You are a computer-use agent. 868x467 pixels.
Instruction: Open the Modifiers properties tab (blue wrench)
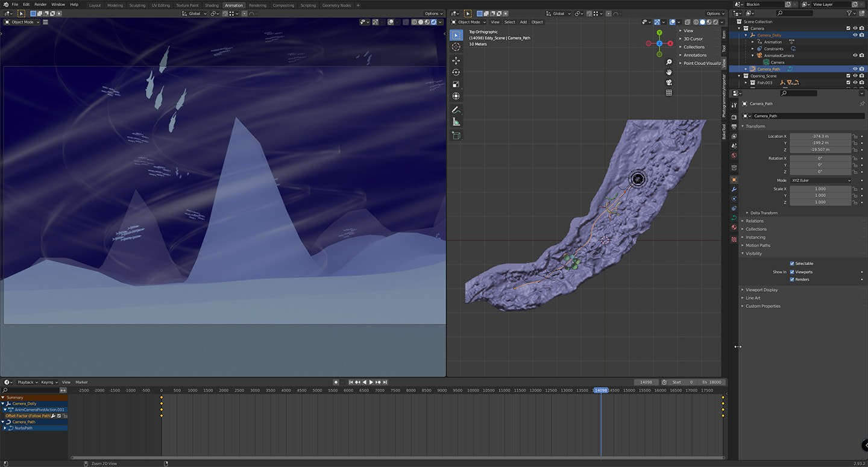click(734, 189)
